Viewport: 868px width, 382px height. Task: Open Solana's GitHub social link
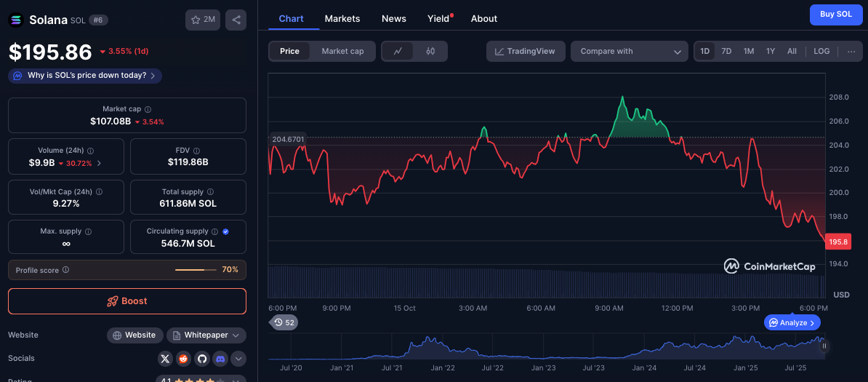pos(201,358)
